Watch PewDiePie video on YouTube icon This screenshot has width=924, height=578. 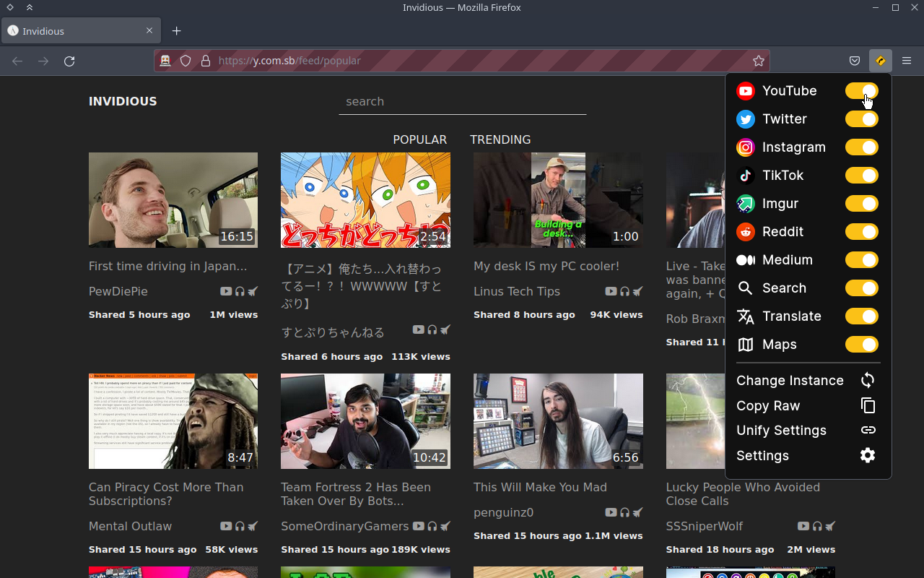tap(226, 291)
